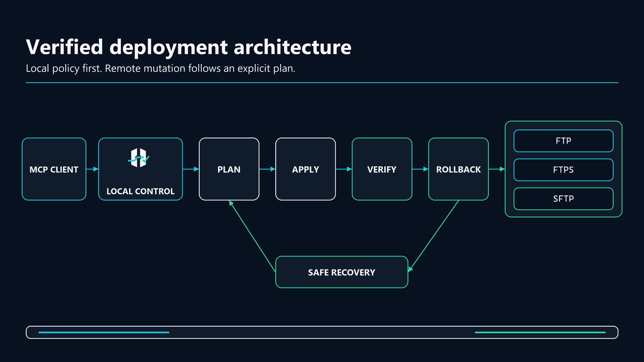Click the APPLY step box

[305, 169]
